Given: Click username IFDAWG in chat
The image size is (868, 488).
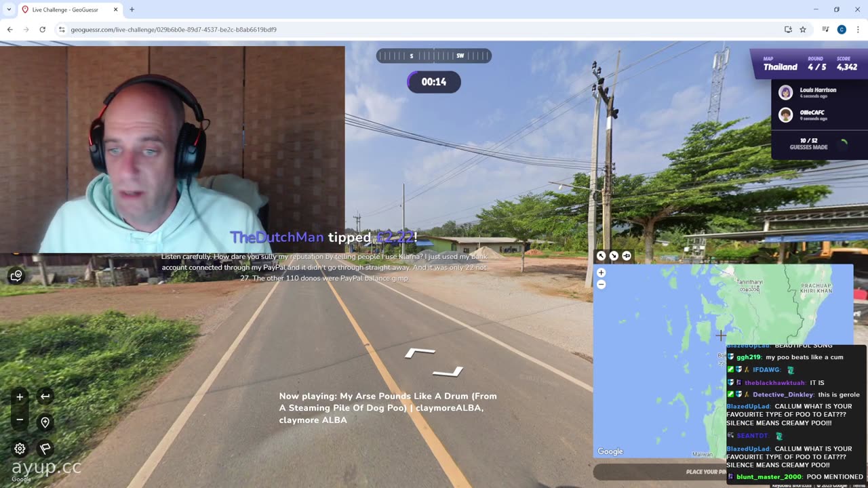Looking at the screenshot, I should (x=766, y=369).
